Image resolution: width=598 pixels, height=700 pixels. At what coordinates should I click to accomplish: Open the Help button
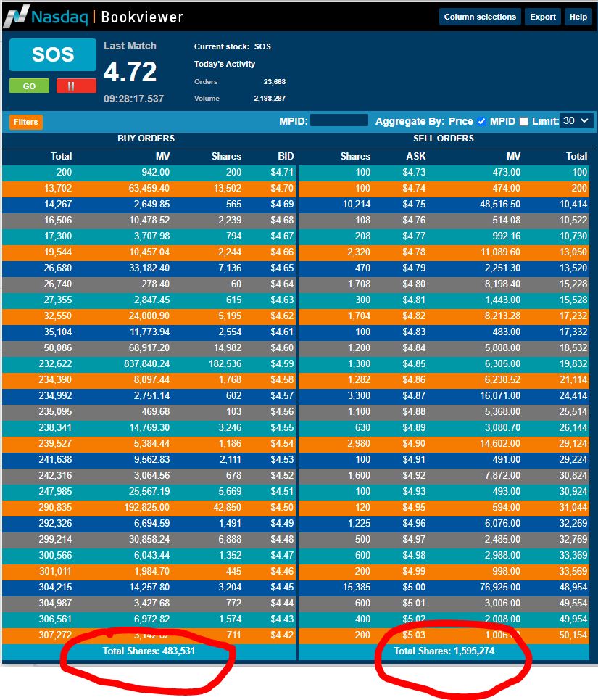pos(578,17)
